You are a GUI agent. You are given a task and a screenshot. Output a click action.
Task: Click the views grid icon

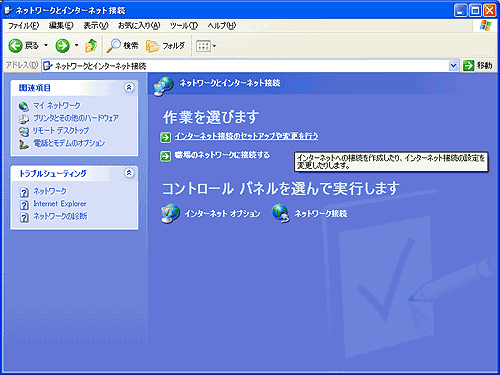click(x=203, y=46)
